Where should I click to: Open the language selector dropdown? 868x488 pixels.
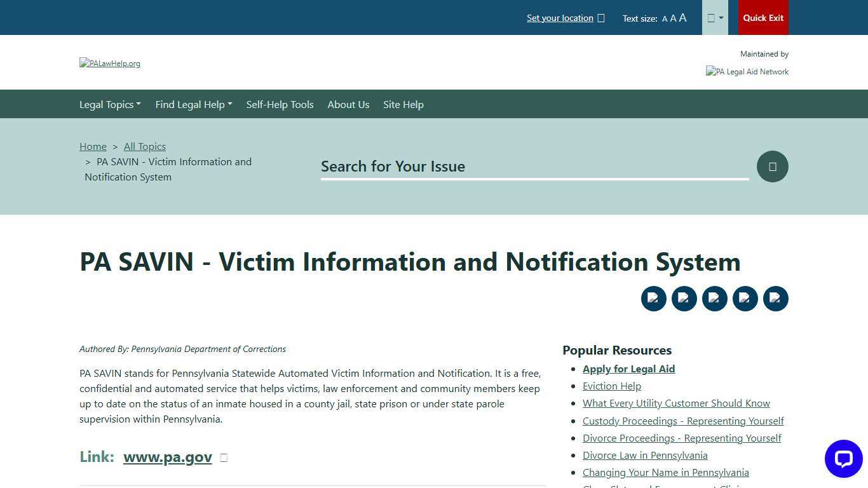[714, 17]
